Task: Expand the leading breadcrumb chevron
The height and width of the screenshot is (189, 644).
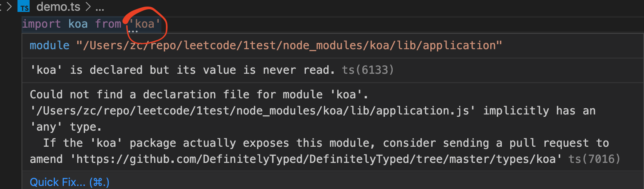Action: pyautogui.click(x=9, y=7)
